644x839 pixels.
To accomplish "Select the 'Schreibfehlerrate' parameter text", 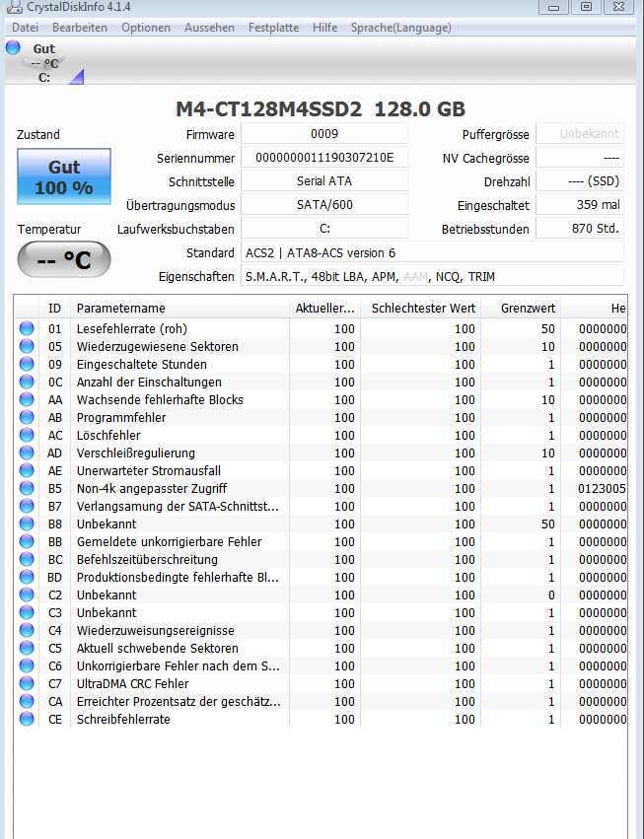I will pos(123,719).
